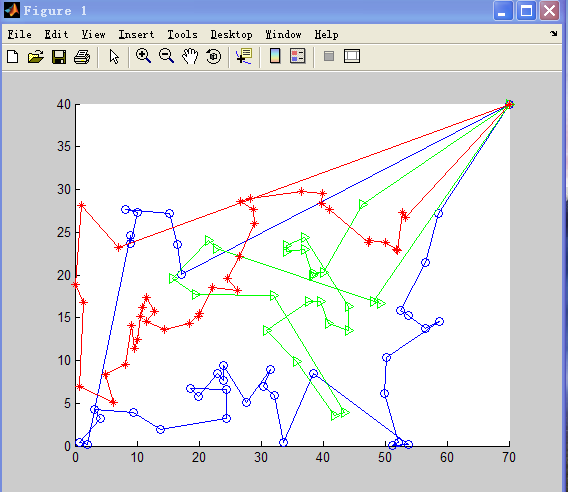The height and width of the screenshot is (492, 568).
Task: Open a file using folder icon
Action: coord(36,57)
